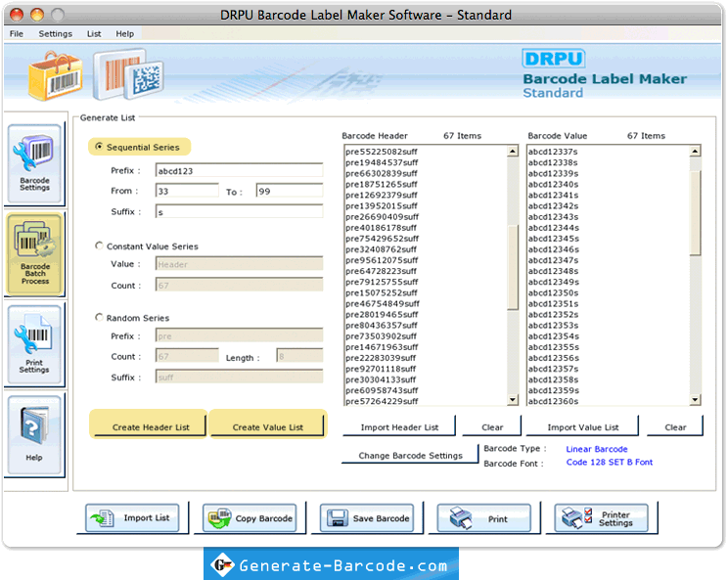Click Import Header List button
728x580 pixels.
399,426
